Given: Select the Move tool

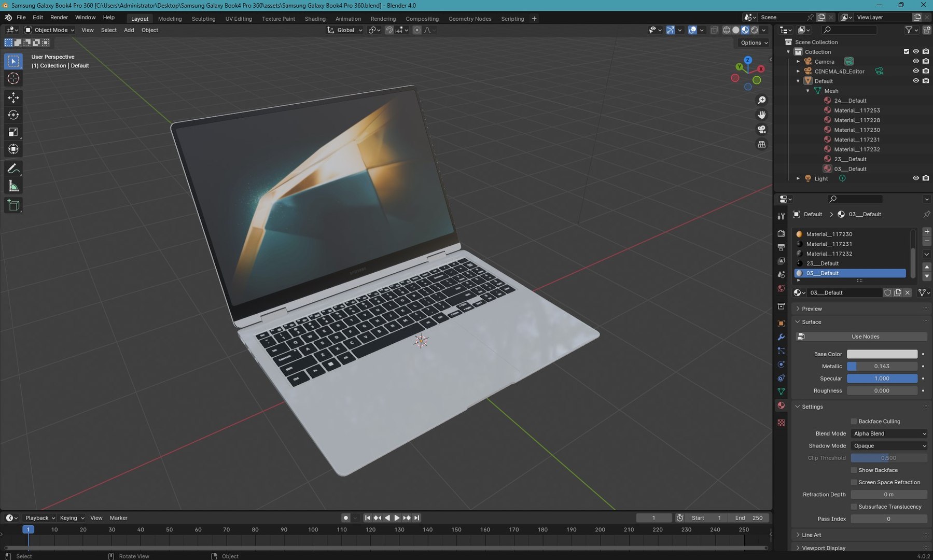Looking at the screenshot, I should tap(13, 97).
